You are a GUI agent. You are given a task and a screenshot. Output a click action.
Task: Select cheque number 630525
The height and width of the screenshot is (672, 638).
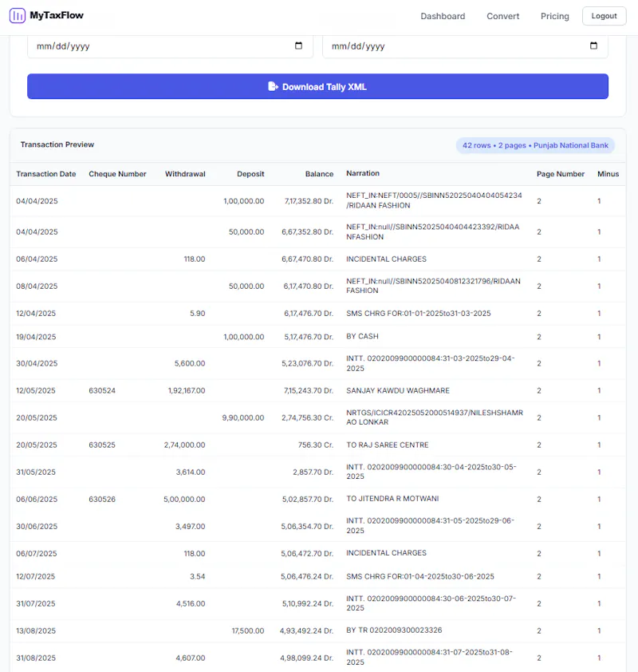point(102,445)
